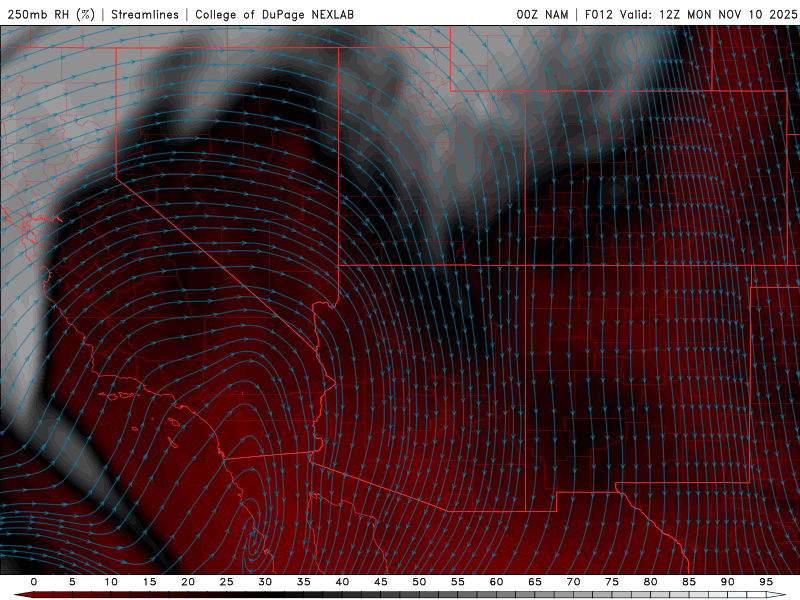Click the 20 value on color scale
The height and width of the screenshot is (600, 800).
click(x=188, y=582)
